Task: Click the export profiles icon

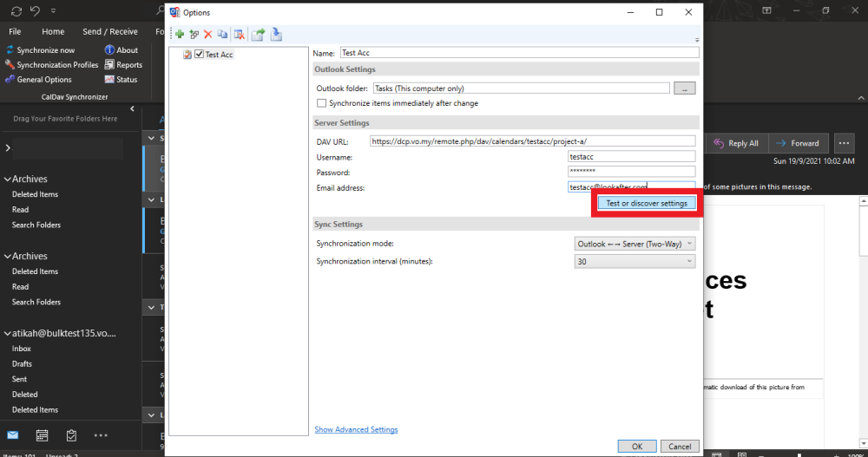Action: tap(258, 35)
